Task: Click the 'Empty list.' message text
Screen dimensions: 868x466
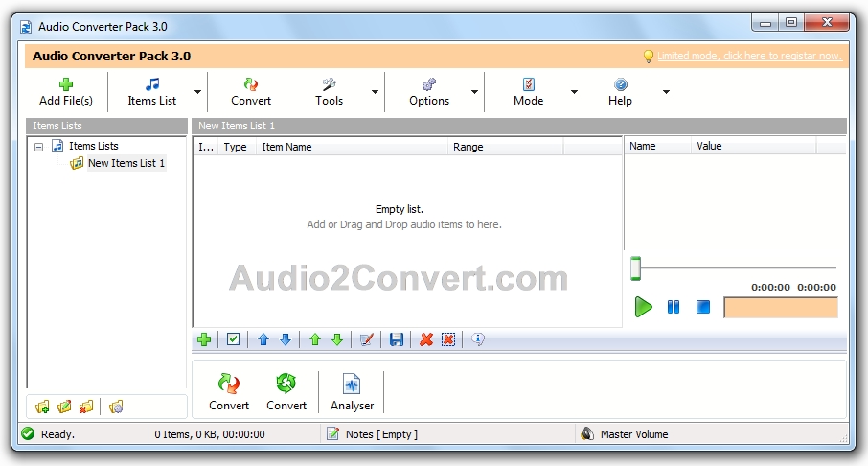Action: (400, 209)
